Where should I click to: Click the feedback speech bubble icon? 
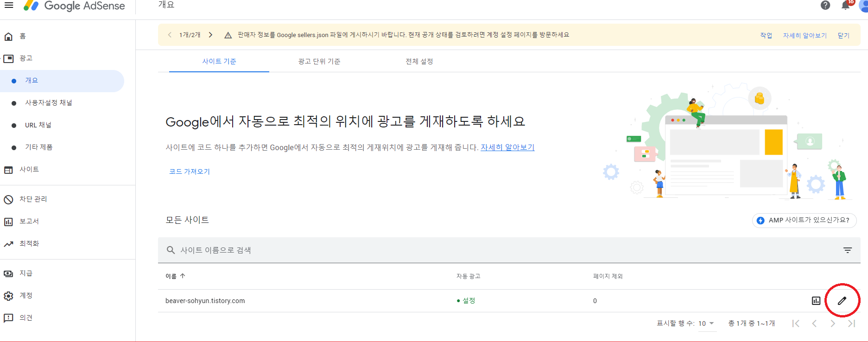point(8,318)
